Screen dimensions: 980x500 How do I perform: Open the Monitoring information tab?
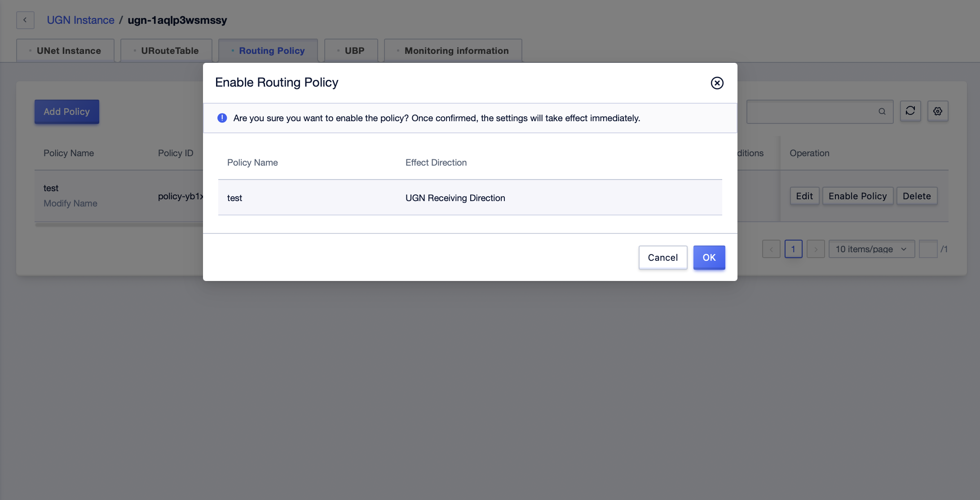coord(453,51)
